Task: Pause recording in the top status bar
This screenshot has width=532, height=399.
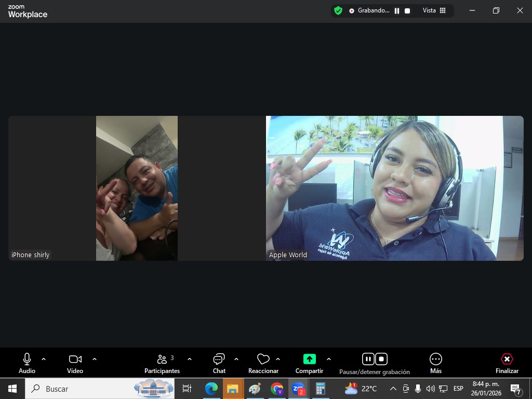Action: coord(397,10)
